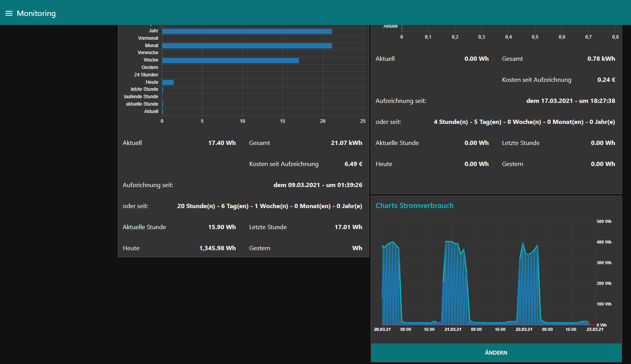This screenshot has height=364, width=631.
Task: Click the 0.24 € cost value
Action: pos(606,80)
